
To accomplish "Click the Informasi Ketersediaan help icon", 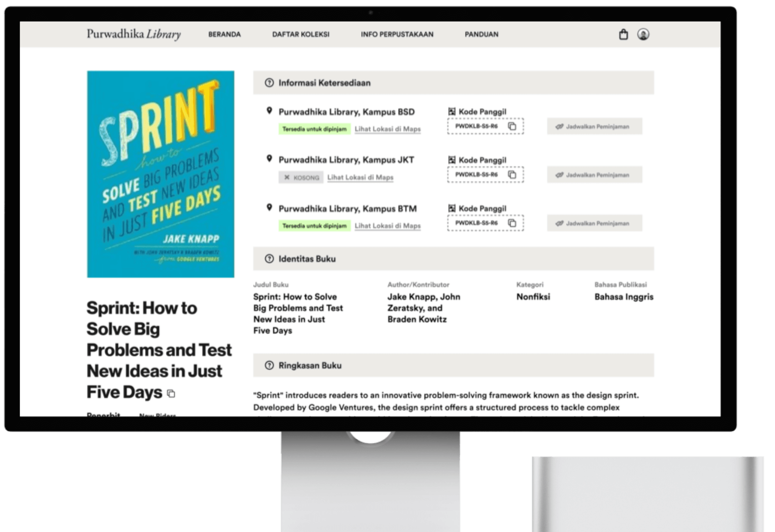I will (x=269, y=83).
